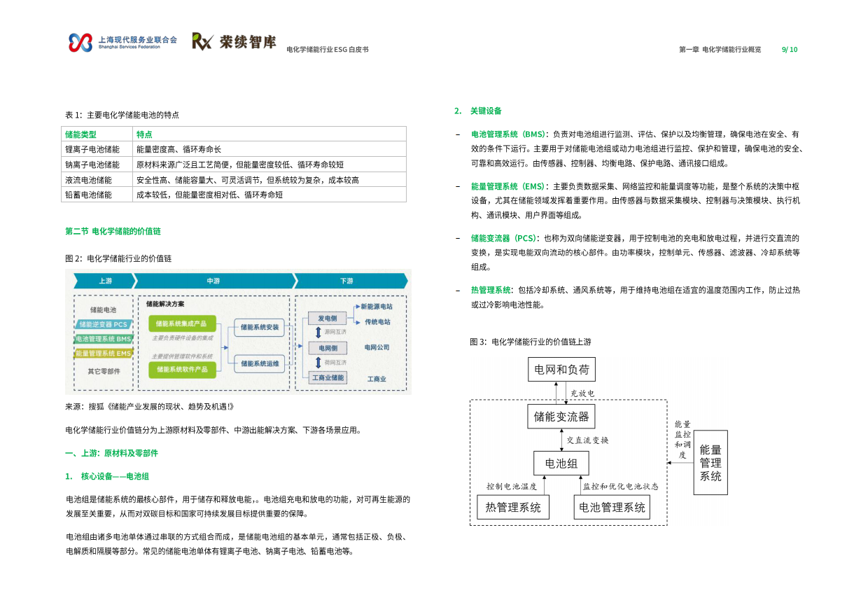Click the 工商业储能 box in the diagram
This screenshot has height=614, width=868.
(x=328, y=378)
